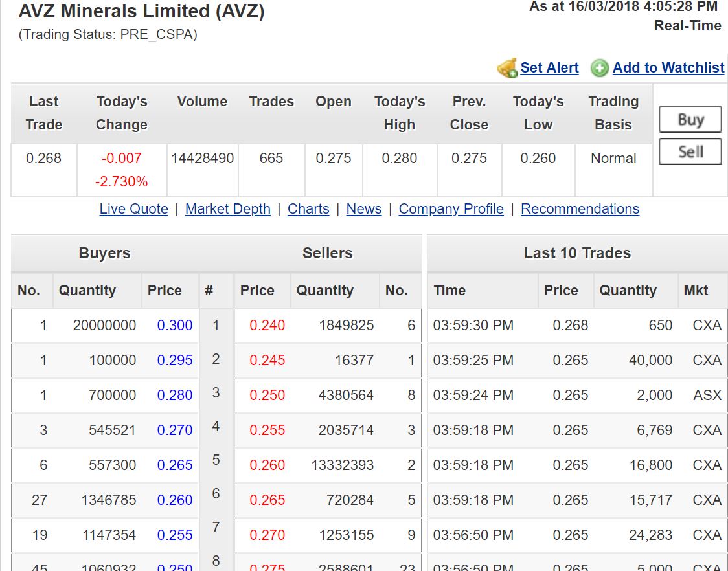Open the Market Depth link

pos(227,209)
